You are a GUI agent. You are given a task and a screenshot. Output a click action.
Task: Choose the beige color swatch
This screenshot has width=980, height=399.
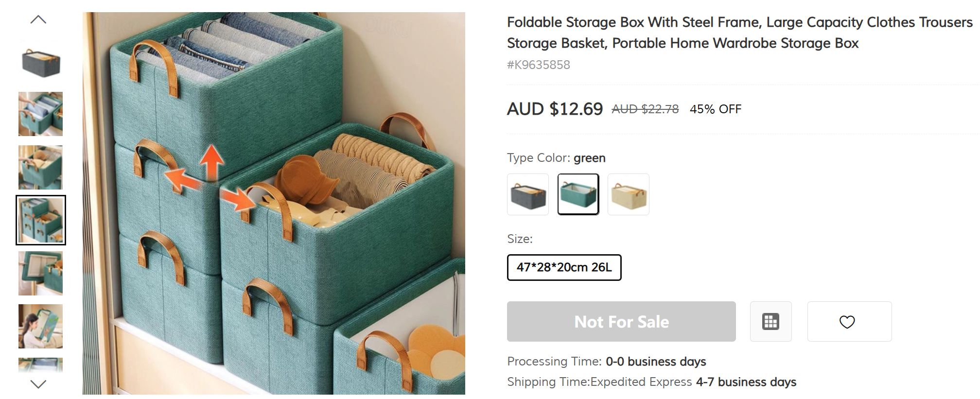point(628,194)
